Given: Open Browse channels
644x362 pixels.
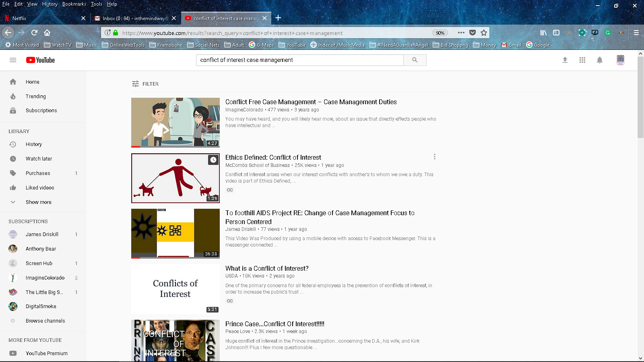Looking at the screenshot, I should tap(43, 321).
